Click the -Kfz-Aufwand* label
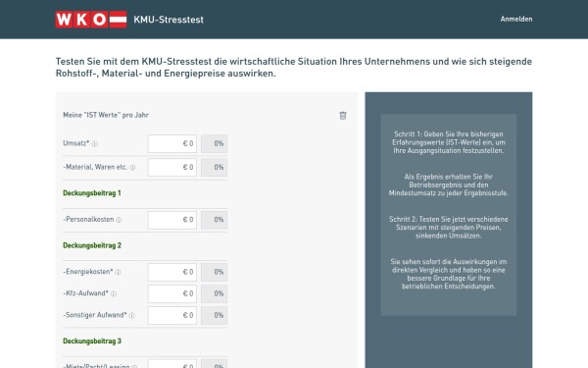The height and width of the screenshot is (368, 588). (x=86, y=293)
